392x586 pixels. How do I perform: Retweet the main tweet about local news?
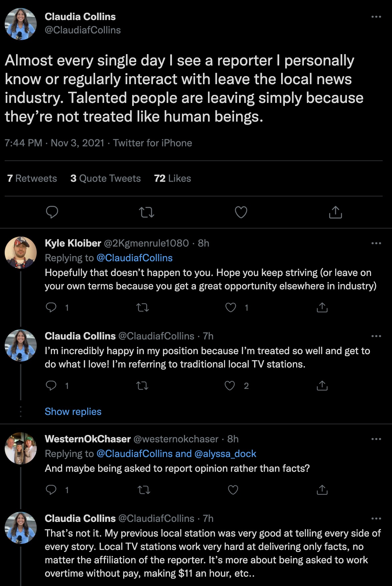[x=146, y=212]
